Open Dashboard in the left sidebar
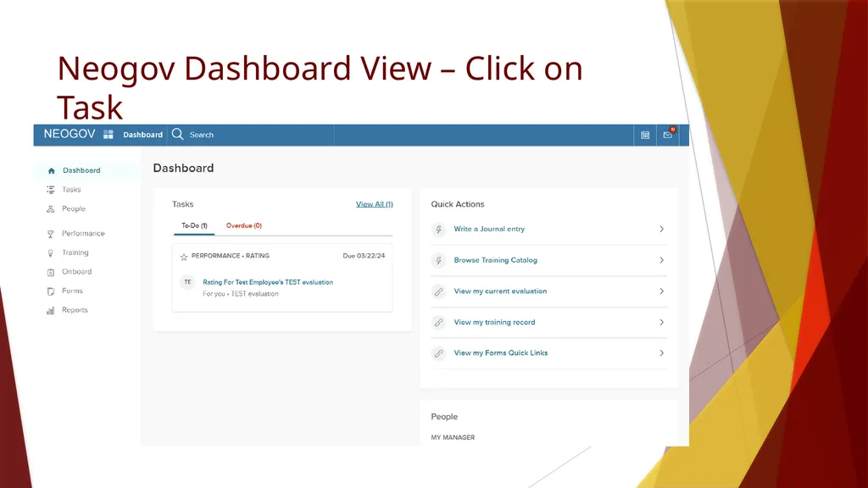 81,170
